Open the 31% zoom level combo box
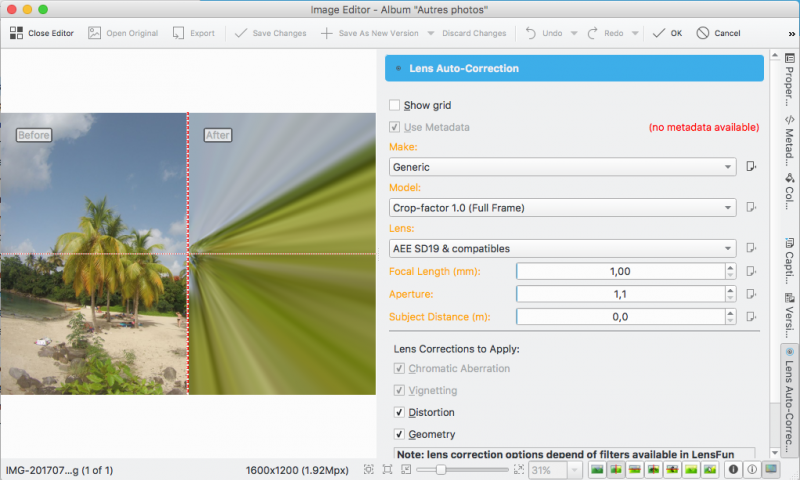The image size is (800, 480). tap(555, 470)
